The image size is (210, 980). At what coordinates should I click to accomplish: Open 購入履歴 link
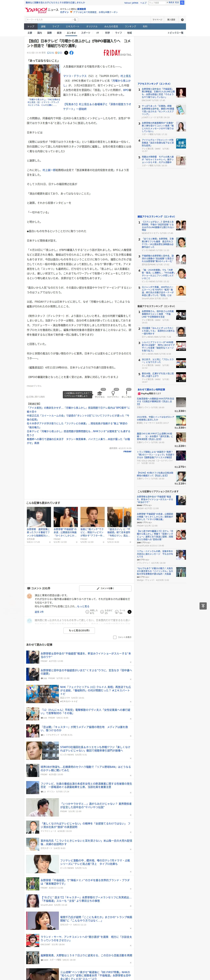coord(171,19)
